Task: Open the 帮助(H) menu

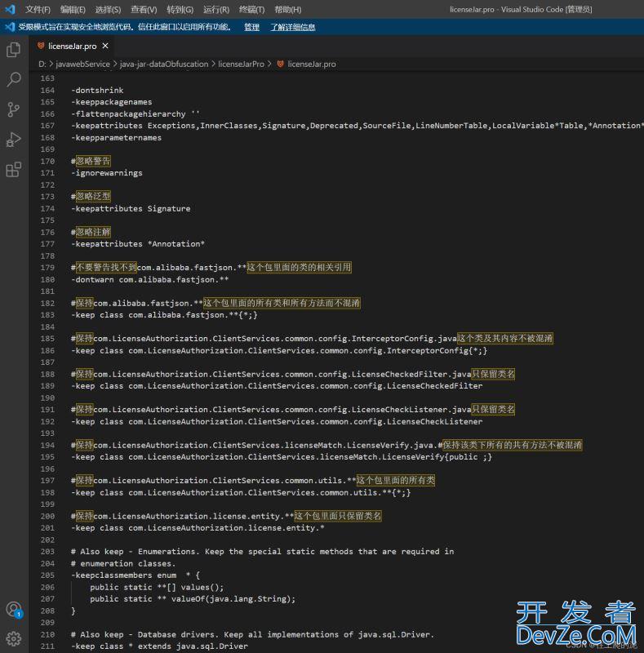Action: 288,10
